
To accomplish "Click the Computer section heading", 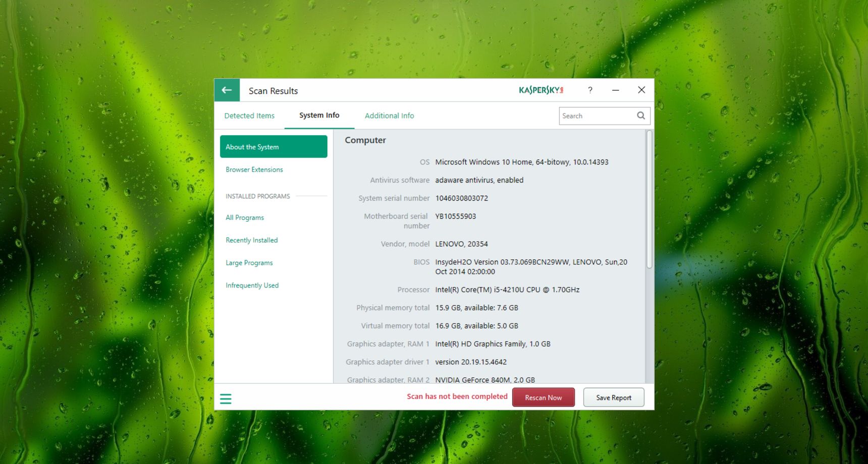I will click(x=365, y=140).
